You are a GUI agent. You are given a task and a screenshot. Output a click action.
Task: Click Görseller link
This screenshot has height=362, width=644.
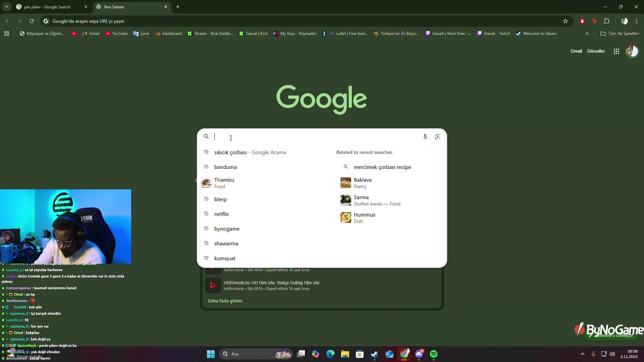click(596, 51)
